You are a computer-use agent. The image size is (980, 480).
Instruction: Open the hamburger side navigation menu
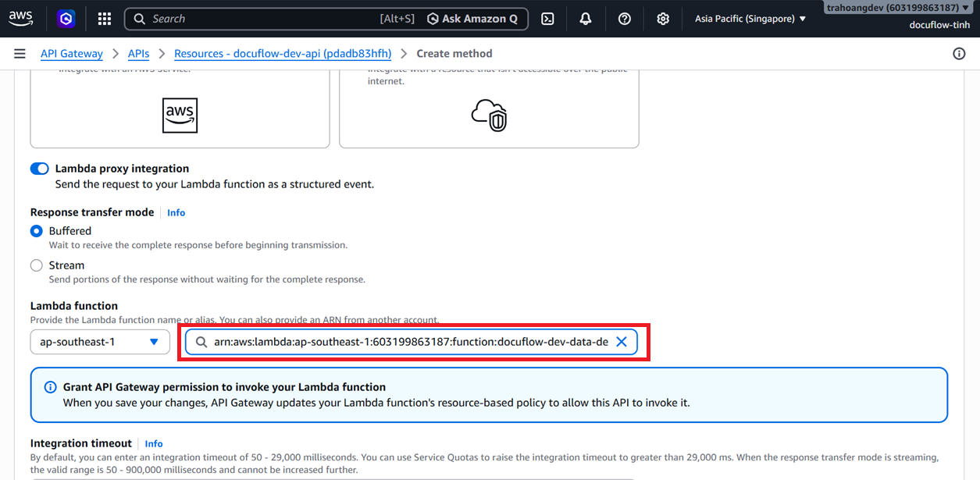pyautogui.click(x=20, y=53)
